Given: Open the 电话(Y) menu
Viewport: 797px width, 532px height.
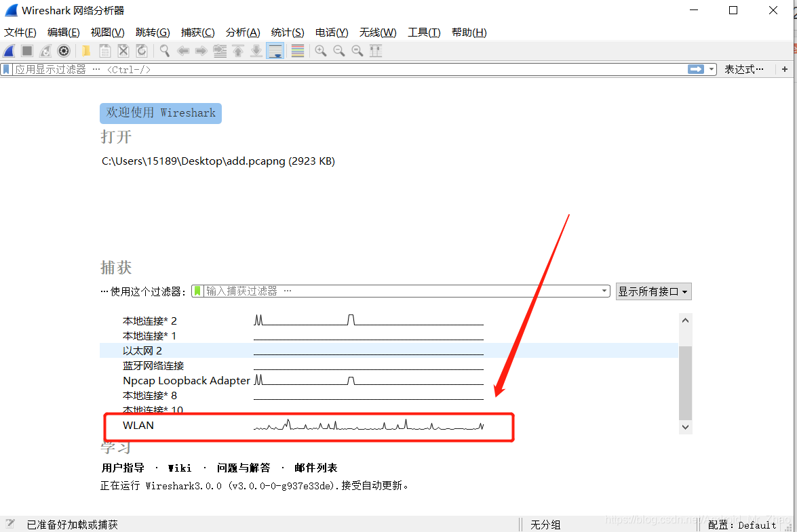Looking at the screenshot, I should coord(332,33).
